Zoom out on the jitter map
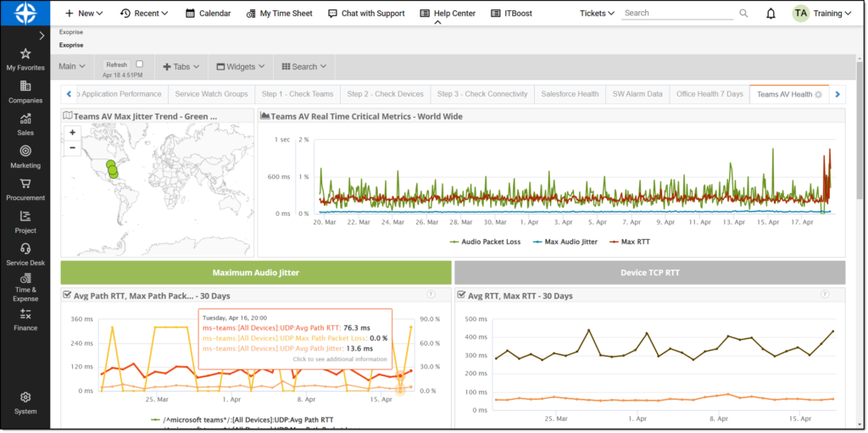Viewport: 868px width, 433px height. click(x=73, y=147)
